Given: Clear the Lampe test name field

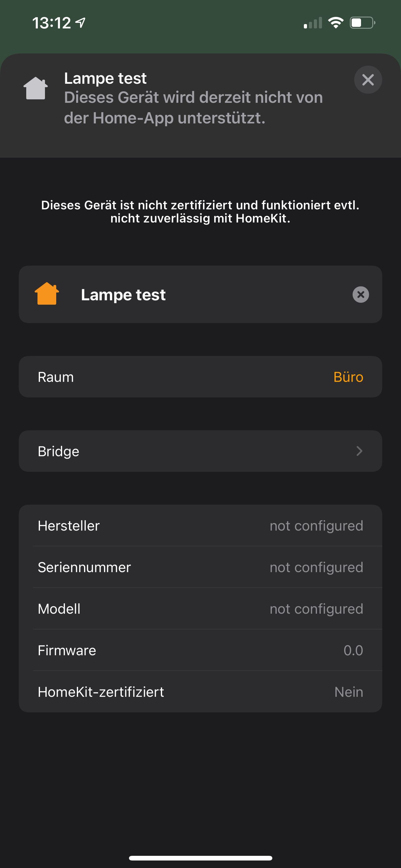Looking at the screenshot, I should pyautogui.click(x=361, y=295).
